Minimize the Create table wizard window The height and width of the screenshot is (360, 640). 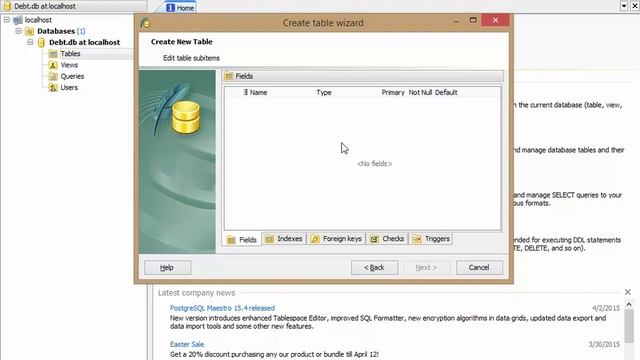[456, 20]
